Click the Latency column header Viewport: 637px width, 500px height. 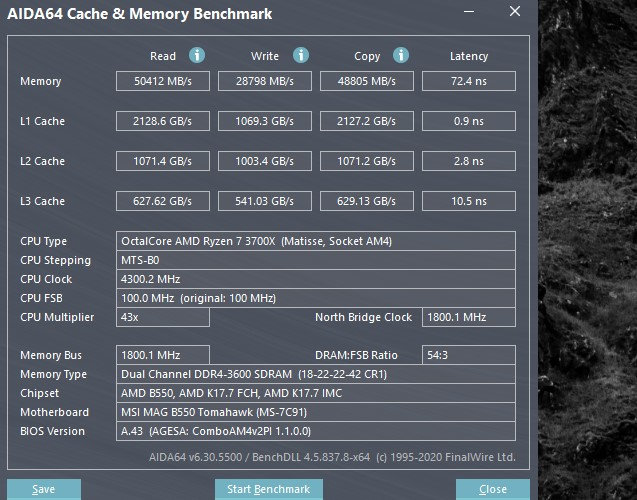coord(469,56)
